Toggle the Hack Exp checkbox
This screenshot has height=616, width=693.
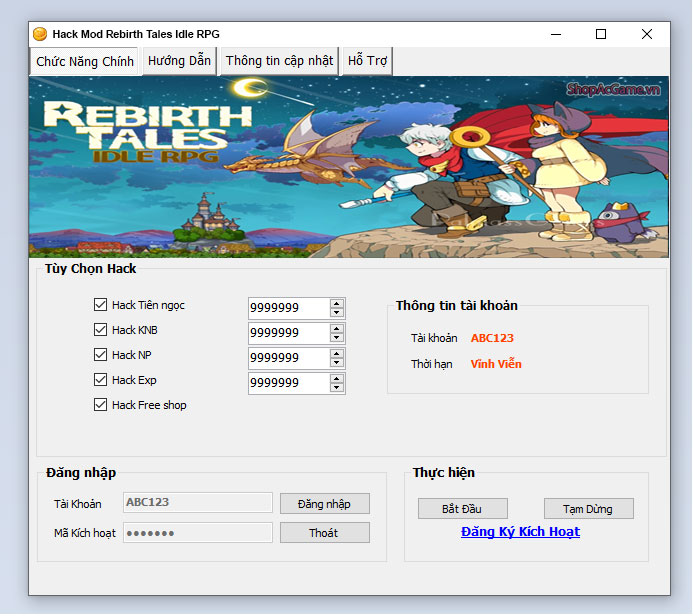100,380
